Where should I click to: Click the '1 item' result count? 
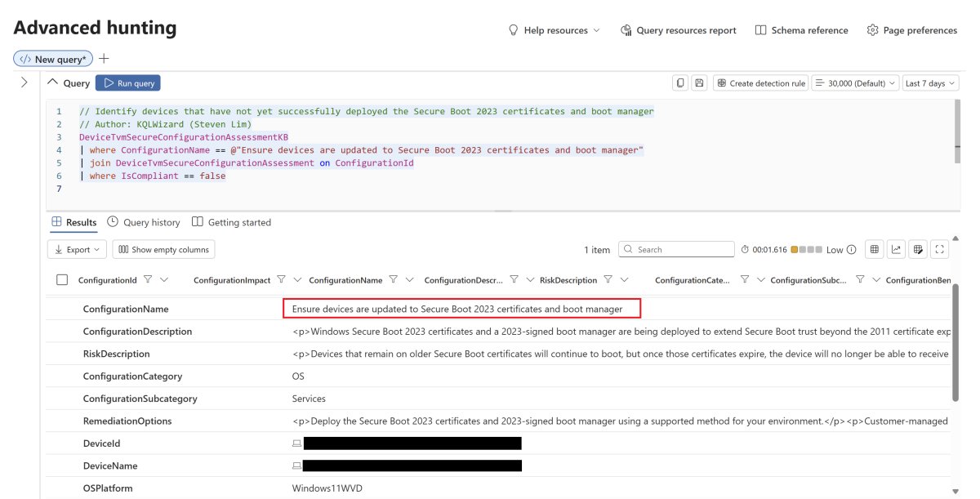click(x=597, y=250)
